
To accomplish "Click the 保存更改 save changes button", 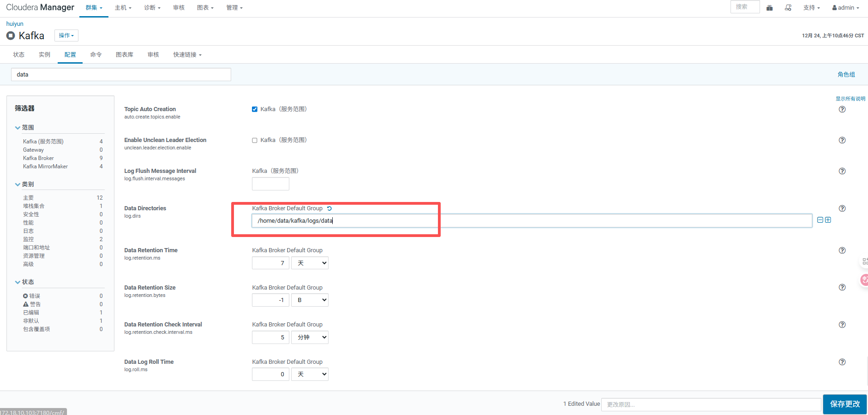I will 845,404.
